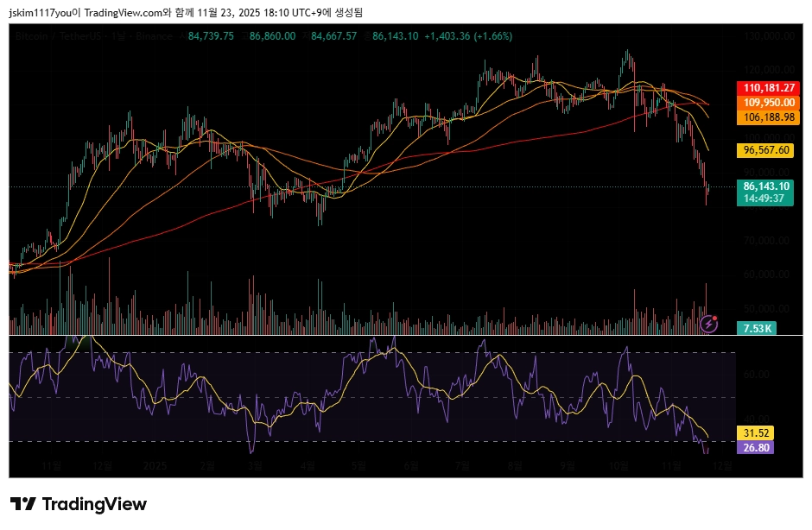Click the yellow 31.52 RSI average label
Screen dimensions: 812x530
[x=756, y=432]
